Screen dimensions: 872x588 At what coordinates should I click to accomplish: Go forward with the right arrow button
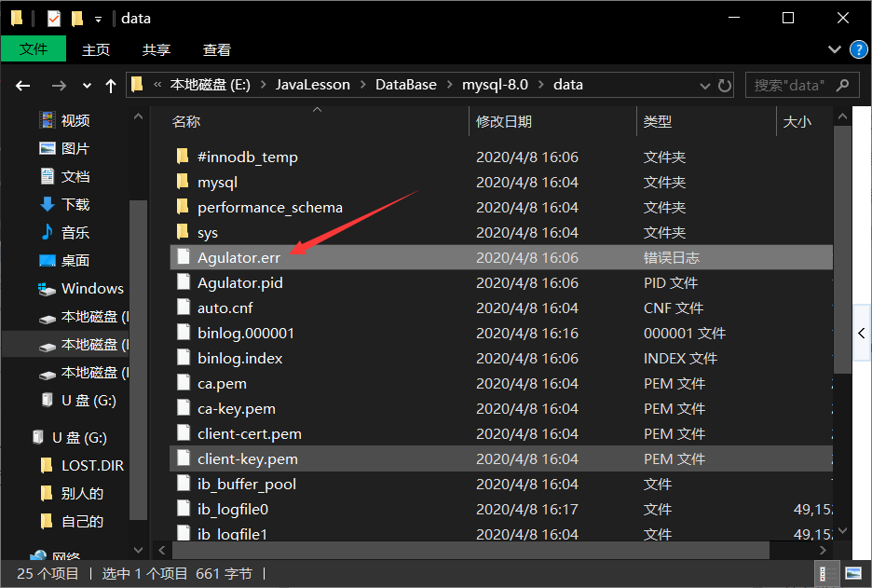tap(59, 86)
